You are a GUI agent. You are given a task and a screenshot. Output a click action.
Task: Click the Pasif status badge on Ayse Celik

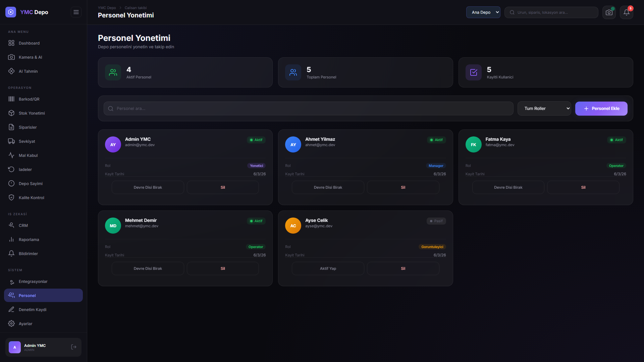(436, 221)
